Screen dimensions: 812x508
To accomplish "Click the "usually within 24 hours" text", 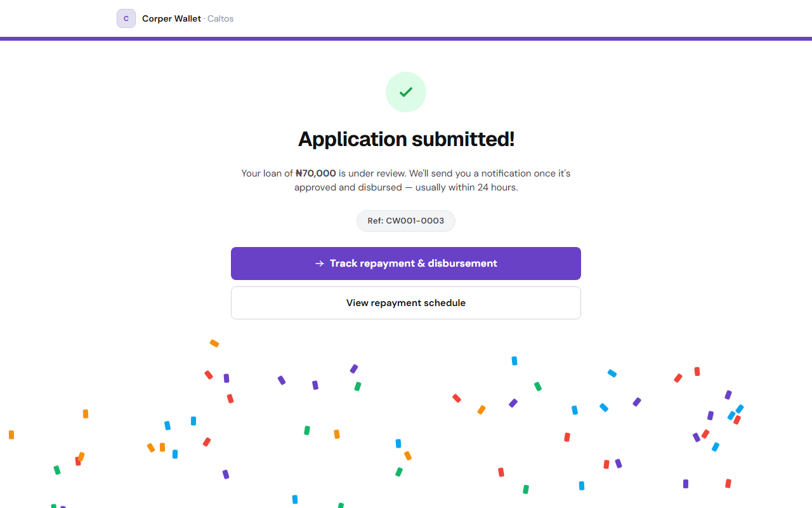I will pyautogui.click(x=466, y=188).
